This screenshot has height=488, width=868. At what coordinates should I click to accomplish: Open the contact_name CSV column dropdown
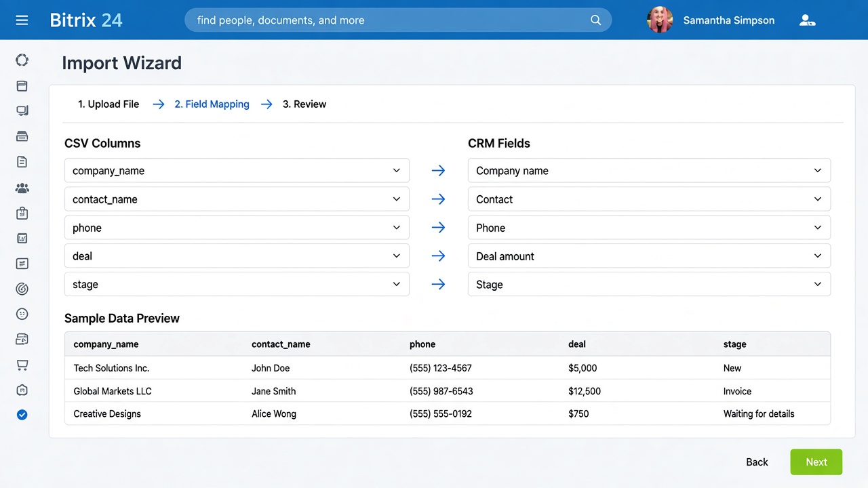click(237, 199)
